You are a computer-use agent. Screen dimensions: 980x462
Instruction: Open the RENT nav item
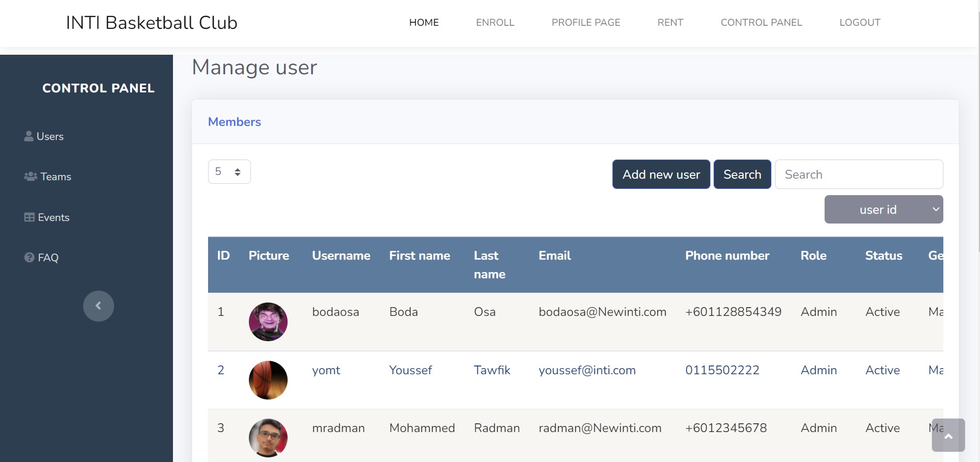670,23
